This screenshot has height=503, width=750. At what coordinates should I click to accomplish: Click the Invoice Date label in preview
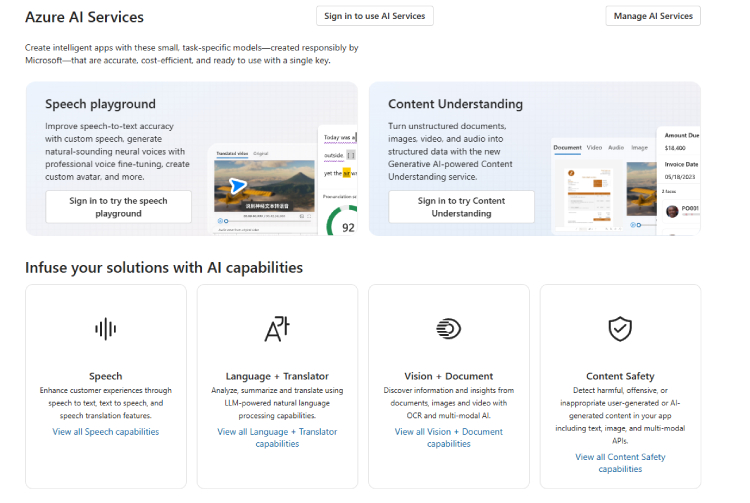point(681,164)
